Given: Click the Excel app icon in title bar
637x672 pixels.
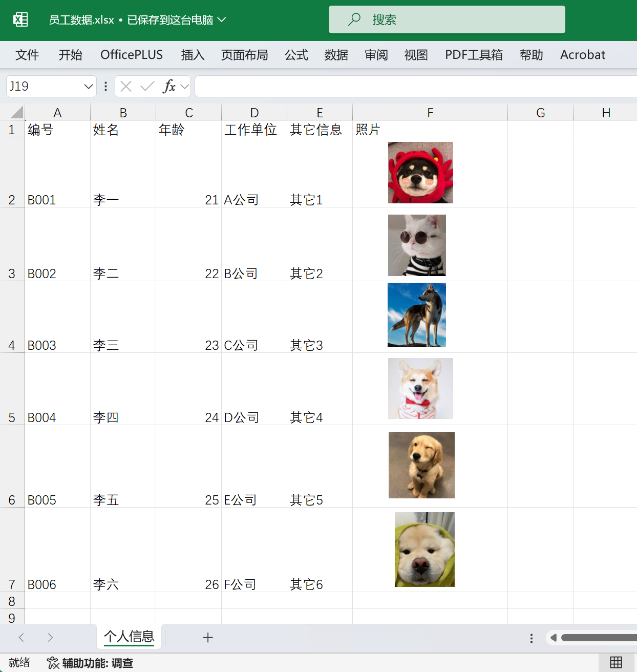Looking at the screenshot, I should click(x=20, y=19).
